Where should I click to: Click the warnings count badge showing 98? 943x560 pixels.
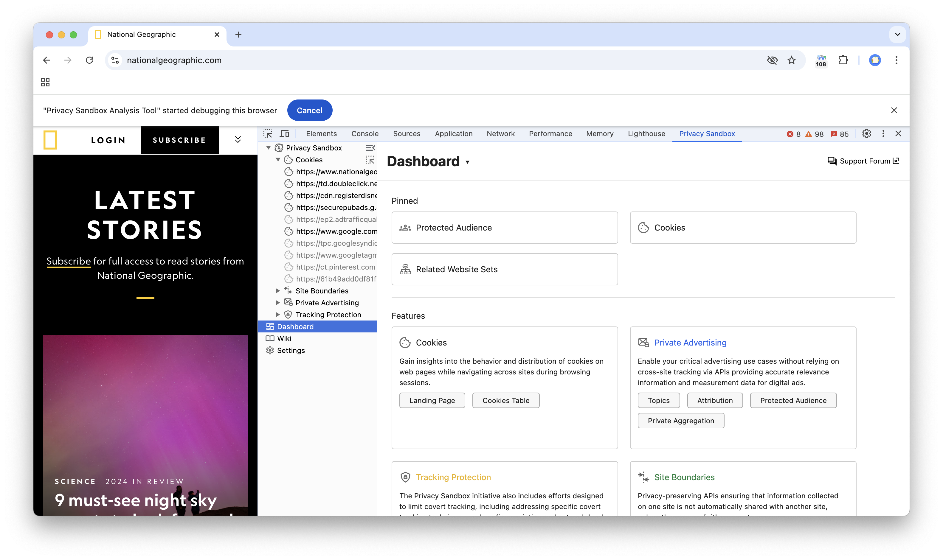pos(814,134)
